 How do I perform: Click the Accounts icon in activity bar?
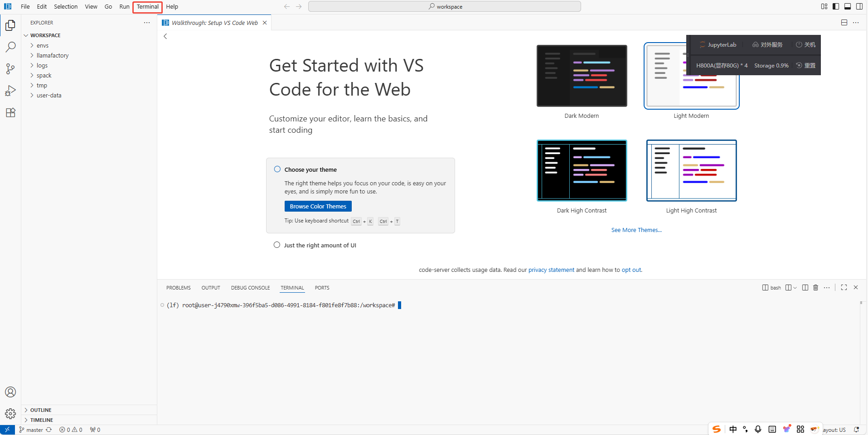[10, 392]
